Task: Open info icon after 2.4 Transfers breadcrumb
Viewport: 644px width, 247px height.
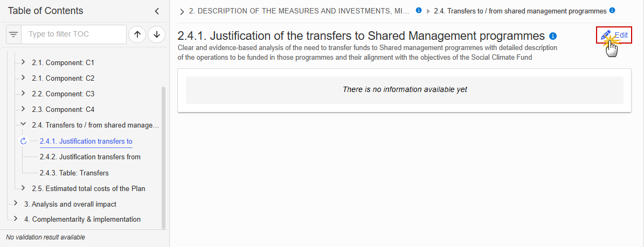Action: (x=612, y=10)
